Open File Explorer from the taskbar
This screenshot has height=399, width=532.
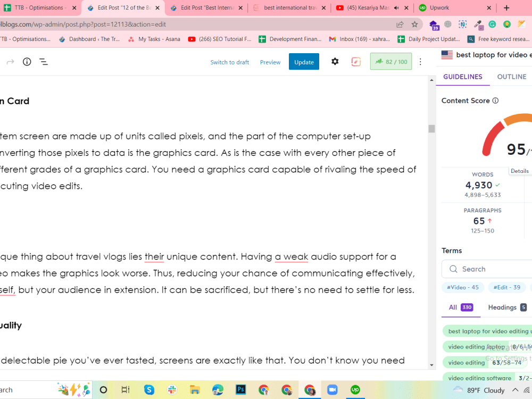pos(195,390)
